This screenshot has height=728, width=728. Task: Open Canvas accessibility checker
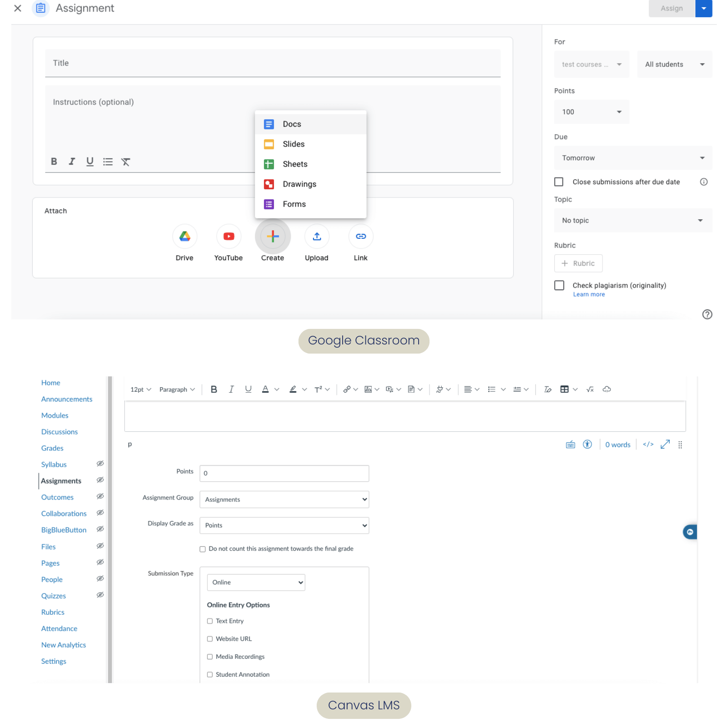(587, 445)
